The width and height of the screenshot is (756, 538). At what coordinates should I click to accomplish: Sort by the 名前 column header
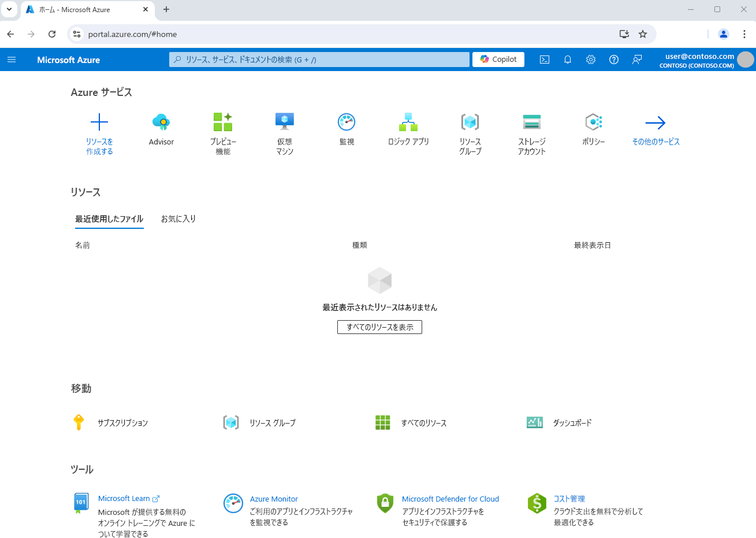click(x=83, y=245)
